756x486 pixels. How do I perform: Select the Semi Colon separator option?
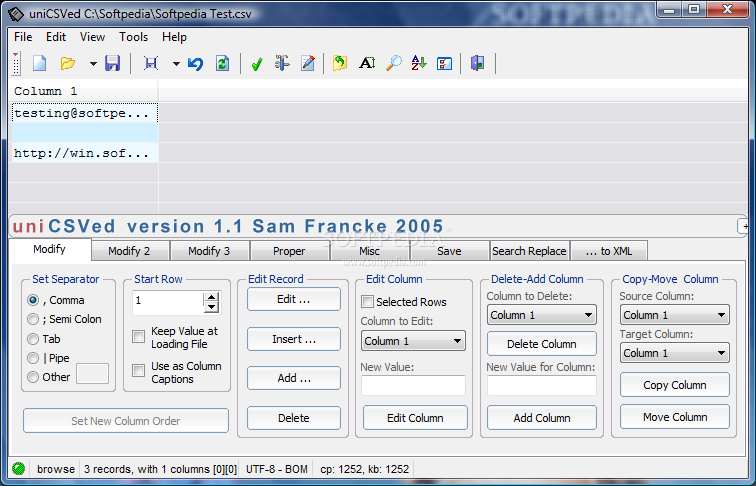point(33,319)
